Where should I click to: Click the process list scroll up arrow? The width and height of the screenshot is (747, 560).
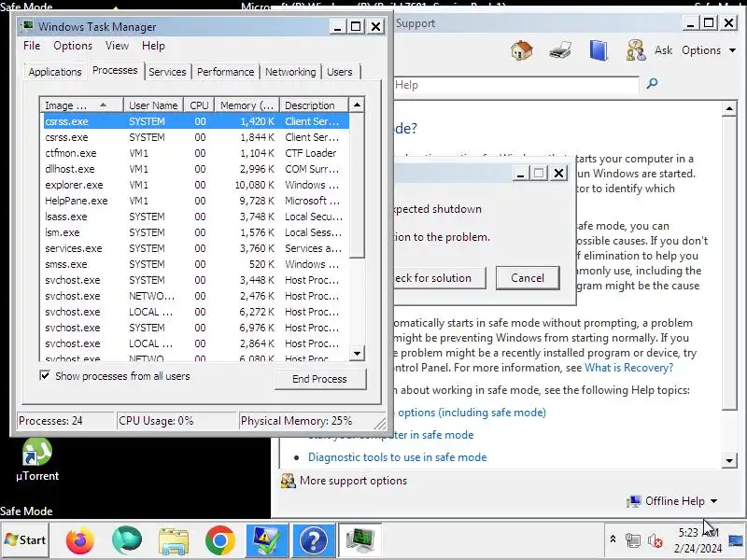coord(357,105)
